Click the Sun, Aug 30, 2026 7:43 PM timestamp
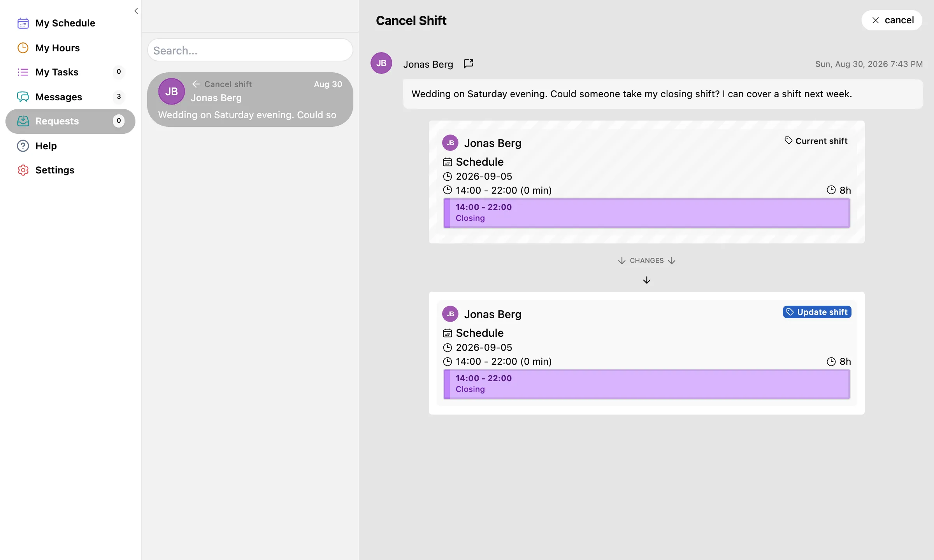This screenshot has width=934, height=560. (869, 64)
